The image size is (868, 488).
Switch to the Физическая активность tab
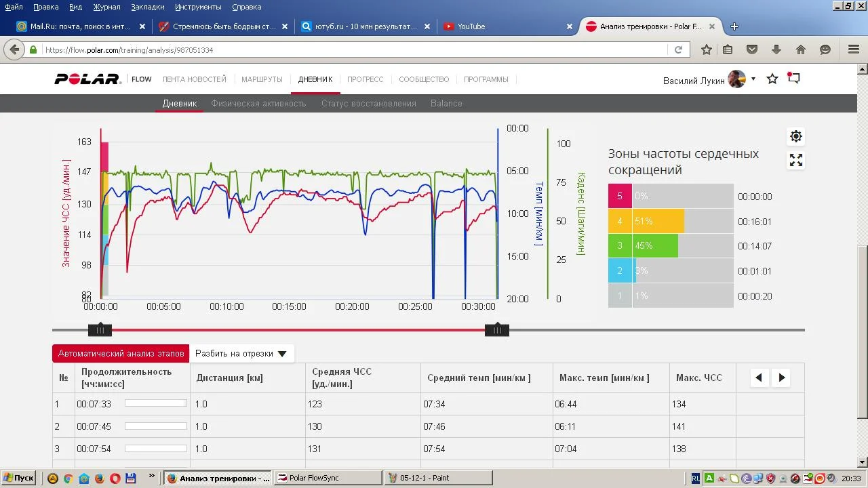click(x=258, y=104)
